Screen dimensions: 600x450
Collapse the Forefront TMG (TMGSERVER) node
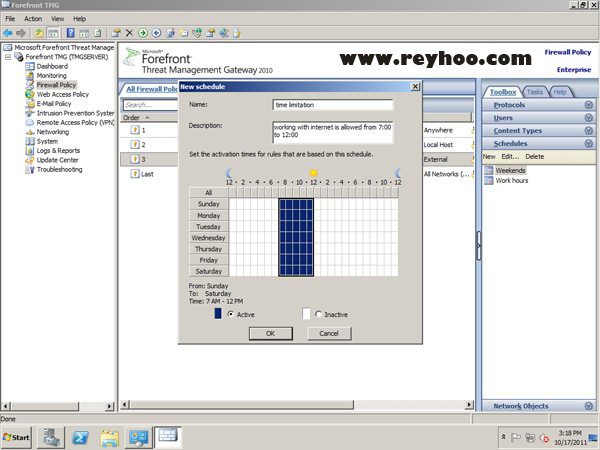click(8, 57)
